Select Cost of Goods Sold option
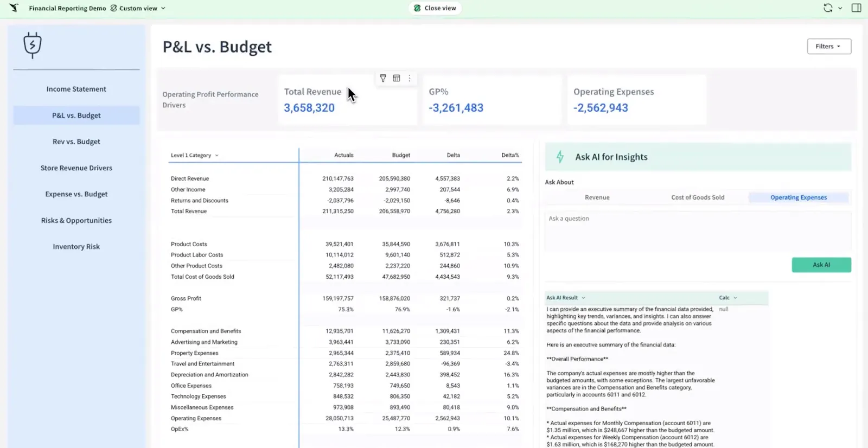 point(698,197)
